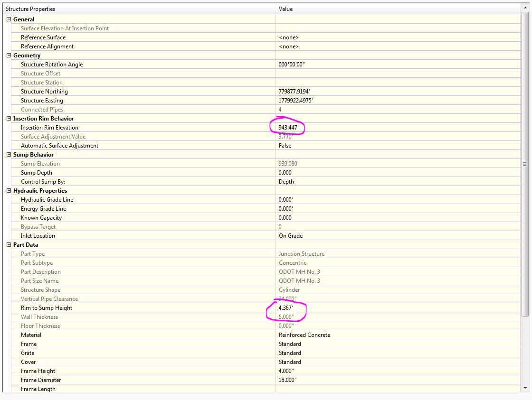The height and width of the screenshot is (400, 532).
Task: Click the Connected Pipes value 4
Action: (280, 110)
